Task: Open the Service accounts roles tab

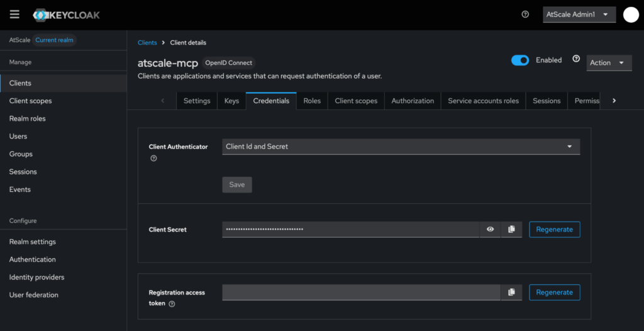Action: pos(484,101)
